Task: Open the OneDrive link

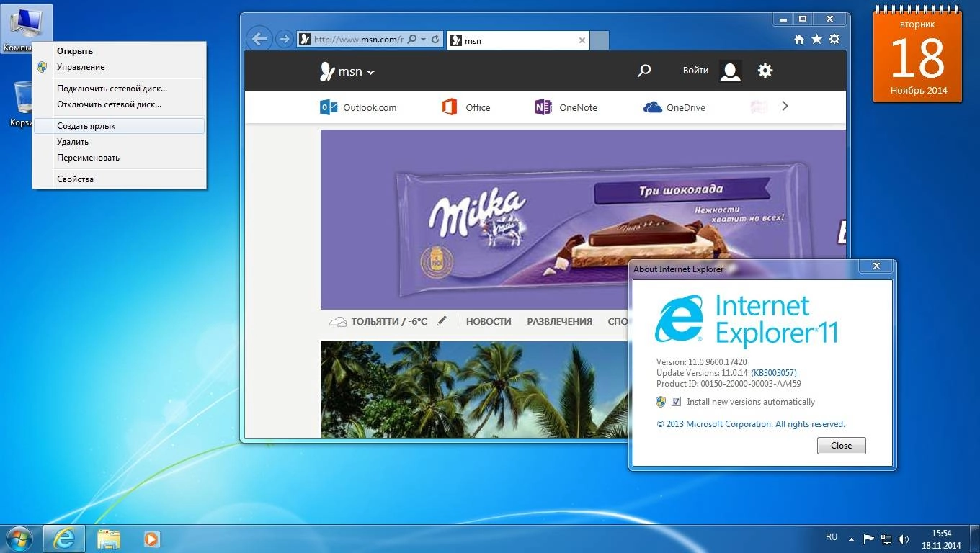Action: [x=674, y=107]
